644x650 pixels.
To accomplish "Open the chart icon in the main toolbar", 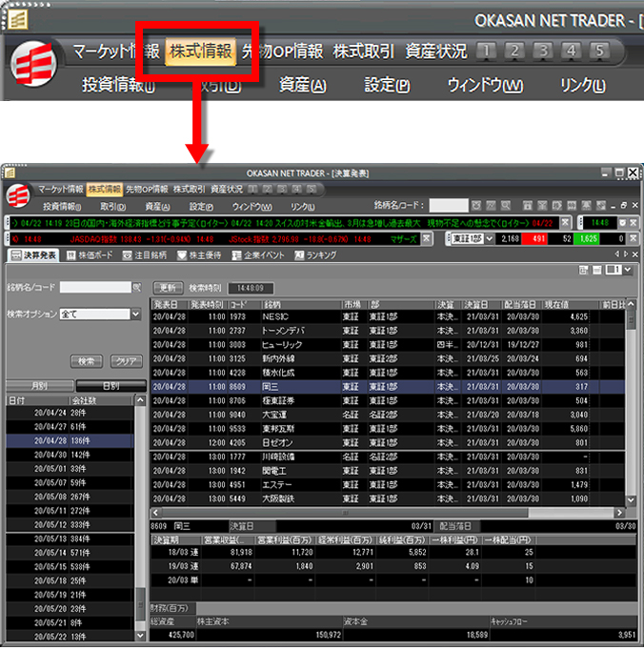I will (x=491, y=205).
